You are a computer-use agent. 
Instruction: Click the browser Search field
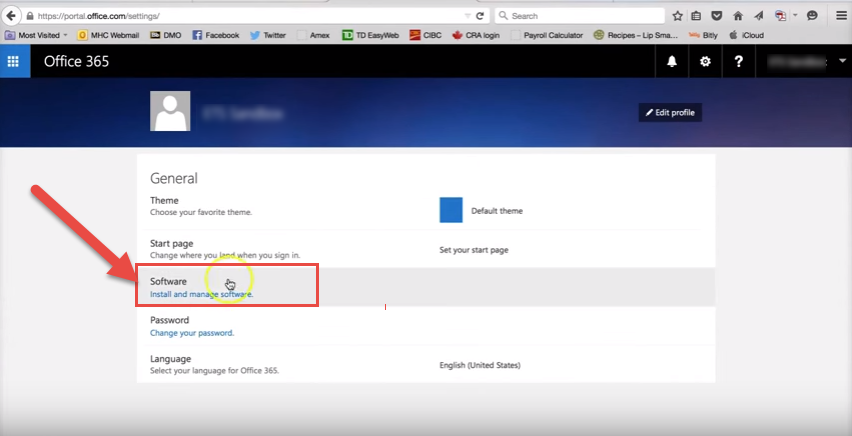579,16
